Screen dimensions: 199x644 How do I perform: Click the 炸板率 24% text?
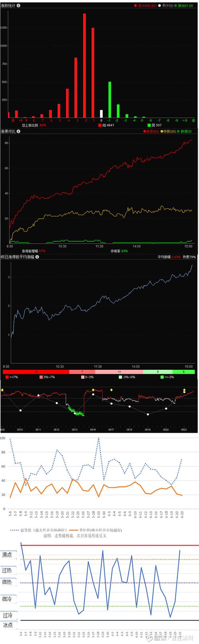(119, 251)
